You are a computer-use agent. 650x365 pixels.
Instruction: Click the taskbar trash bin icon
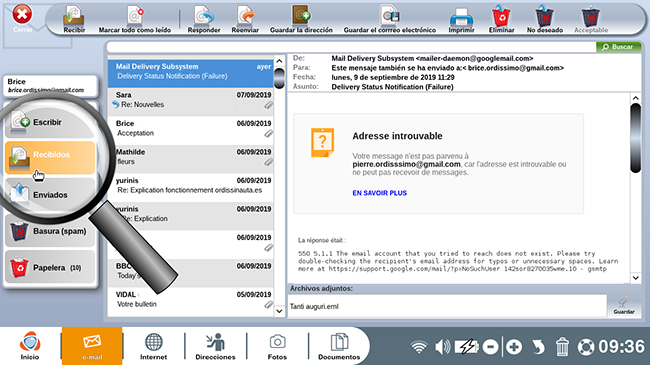pos(562,347)
